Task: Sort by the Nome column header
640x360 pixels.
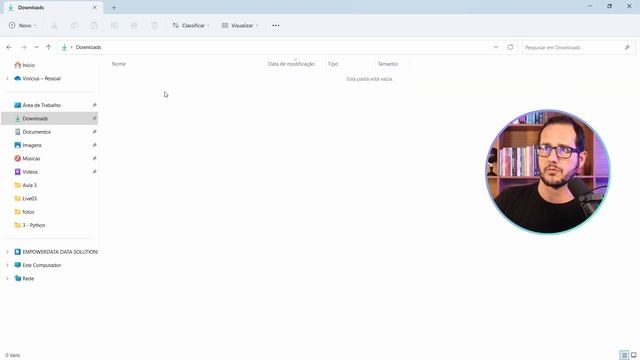Action: pyautogui.click(x=119, y=64)
